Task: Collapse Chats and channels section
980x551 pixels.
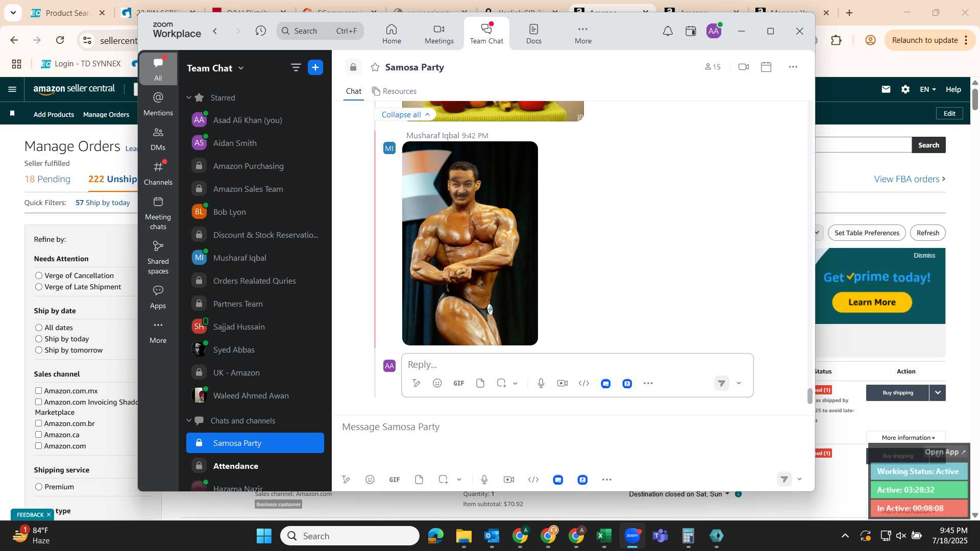Action: coord(189,420)
